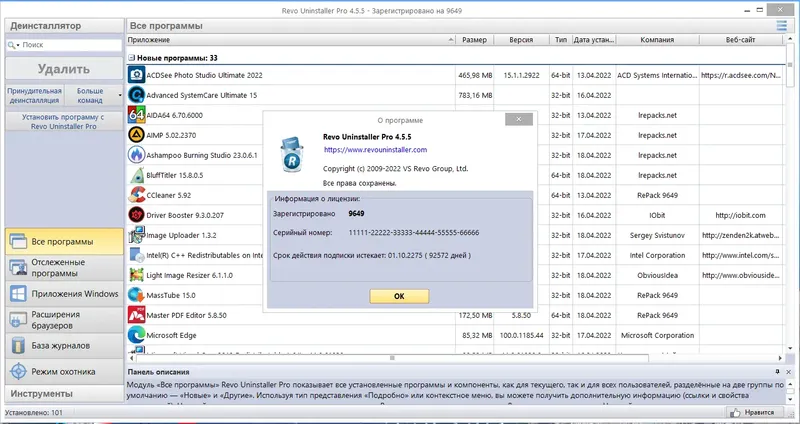Screen dimensions: 800x424
Task: Click the ACDSee Photo Studio Ultimate icon
Action: pyautogui.click(x=136, y=75)
